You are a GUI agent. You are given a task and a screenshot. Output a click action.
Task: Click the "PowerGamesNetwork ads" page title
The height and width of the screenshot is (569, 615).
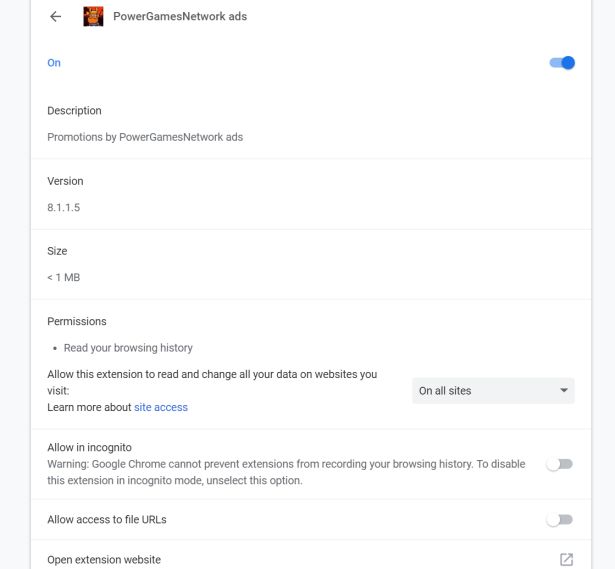(180, 17)
